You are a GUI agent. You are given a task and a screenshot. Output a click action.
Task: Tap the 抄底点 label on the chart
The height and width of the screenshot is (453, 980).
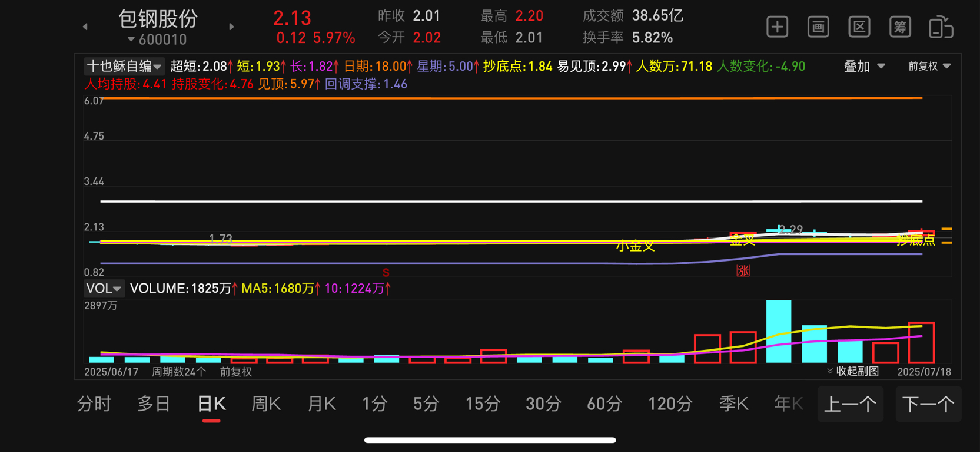(916, 240)
